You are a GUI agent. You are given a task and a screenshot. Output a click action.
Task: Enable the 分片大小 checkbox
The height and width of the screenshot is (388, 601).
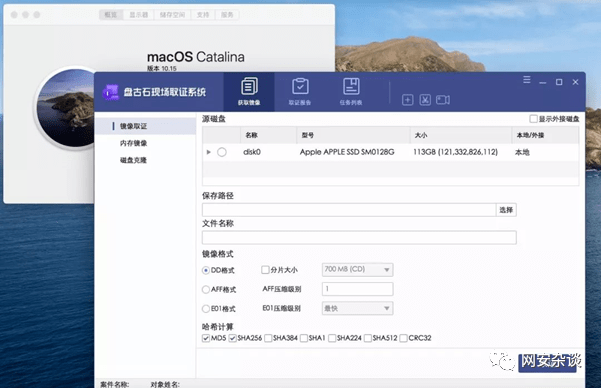point(265,270)
